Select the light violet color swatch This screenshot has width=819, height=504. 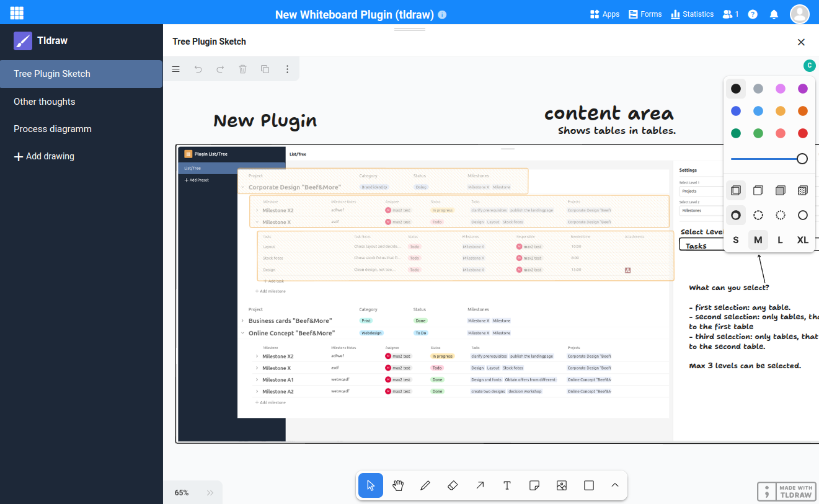pos(781,89)
